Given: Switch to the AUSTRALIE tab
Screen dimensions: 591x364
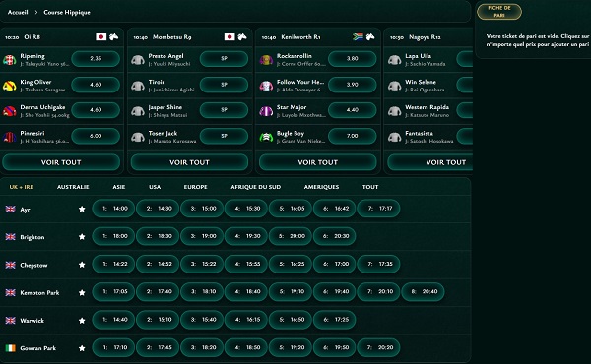Looking at the screenshot, I should pyautogui.click(x=73, y=187).
